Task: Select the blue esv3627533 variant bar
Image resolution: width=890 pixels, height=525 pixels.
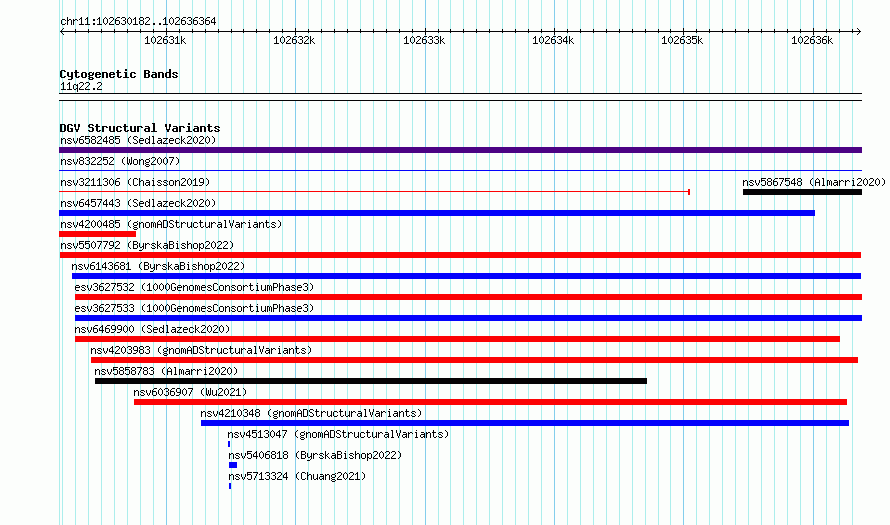Action: click(x=468, y=318)
